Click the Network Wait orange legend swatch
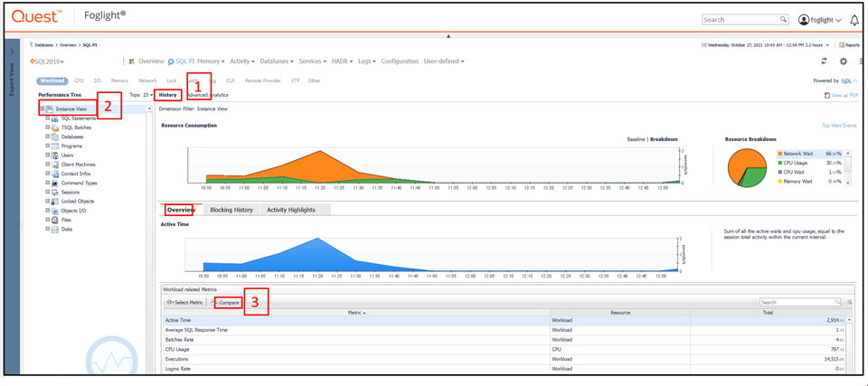 coord(779,154)
